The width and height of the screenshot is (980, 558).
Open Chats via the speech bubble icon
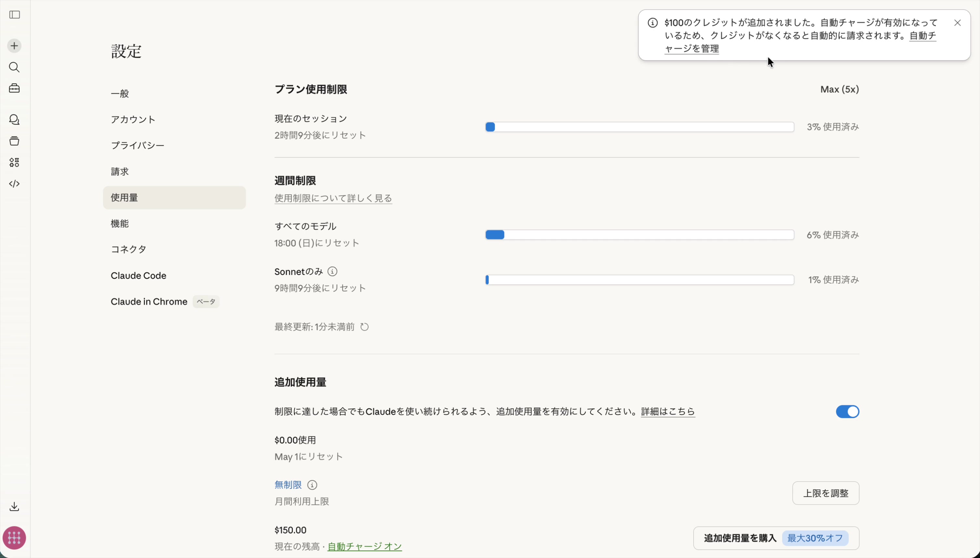coord(15,120)
